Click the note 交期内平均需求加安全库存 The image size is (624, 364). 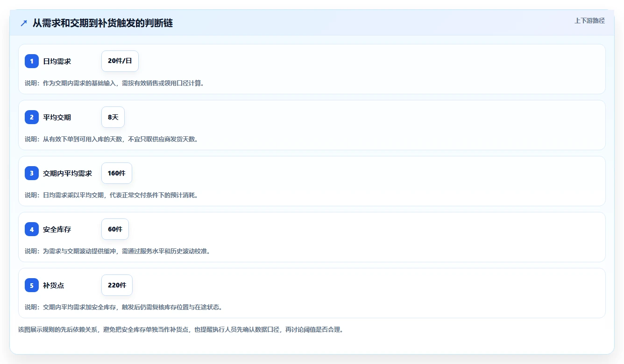124,307
